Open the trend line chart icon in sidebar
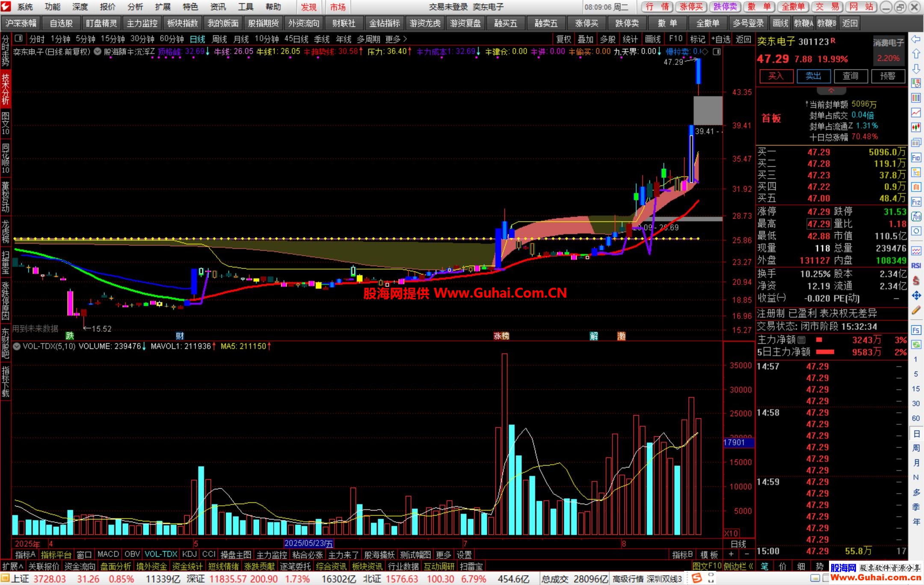This screenshot has height=585, width=924. coord(916,112)
